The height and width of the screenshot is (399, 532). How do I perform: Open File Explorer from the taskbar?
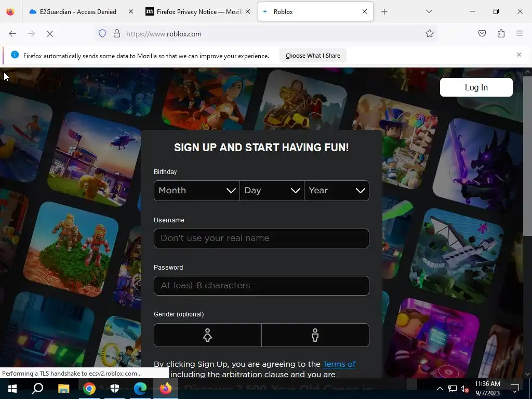[63, 389]
